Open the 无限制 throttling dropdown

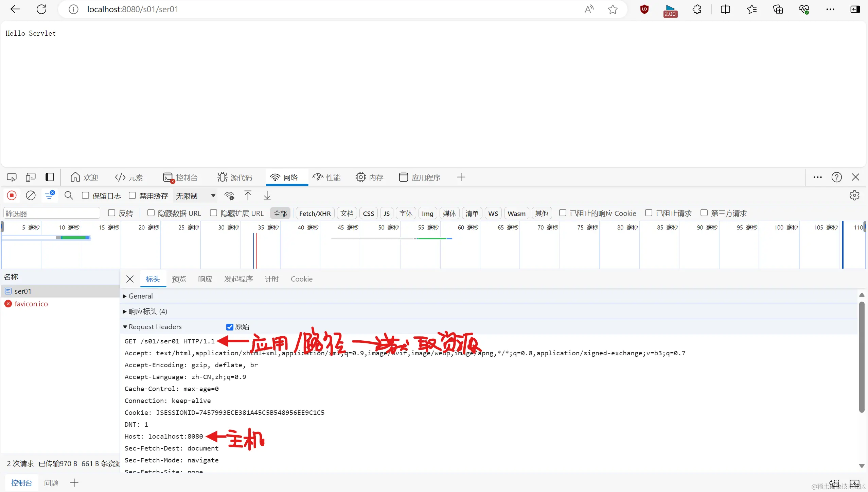point(195,196)
